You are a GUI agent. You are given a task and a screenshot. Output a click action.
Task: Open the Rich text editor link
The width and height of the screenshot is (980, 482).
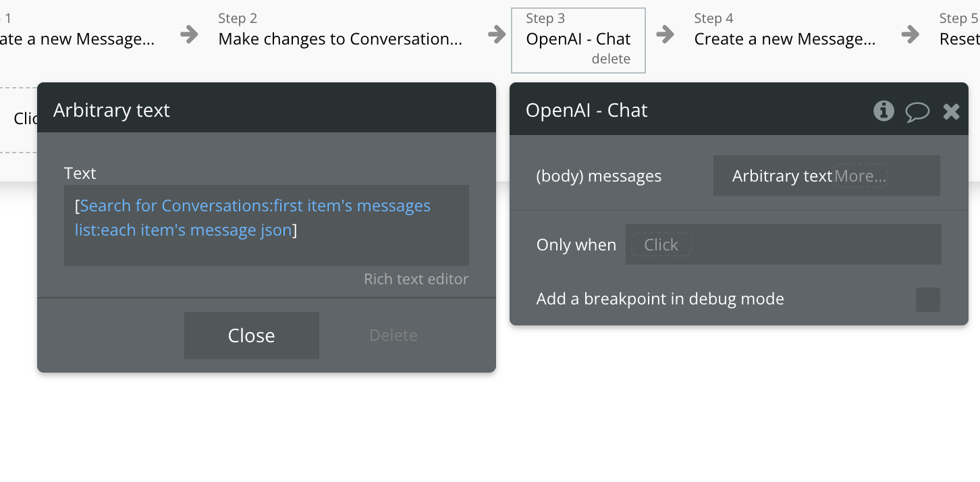pos(416,279)
